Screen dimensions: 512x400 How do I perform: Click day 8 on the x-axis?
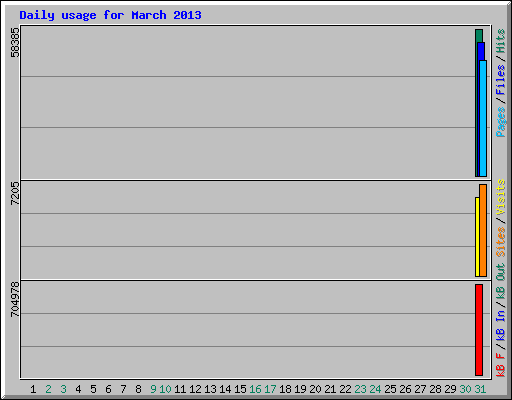point(138,389)
